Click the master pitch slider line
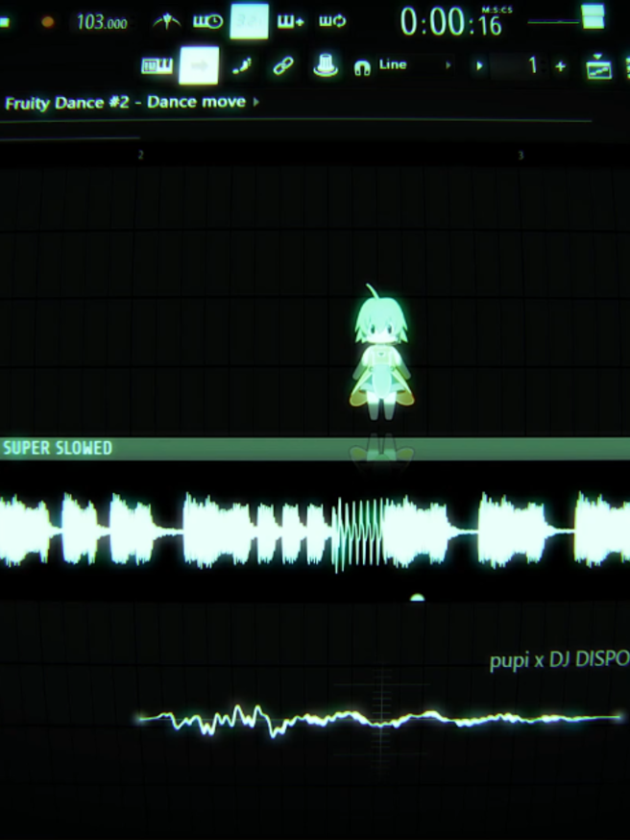Image resolution: width=630 pixels, height=840 pixels. 553,22
